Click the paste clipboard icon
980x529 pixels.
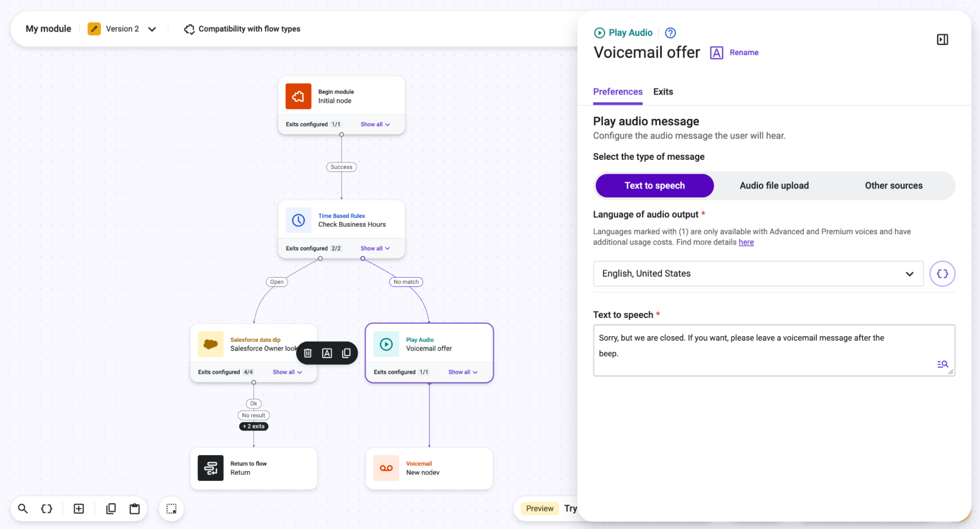134,508
